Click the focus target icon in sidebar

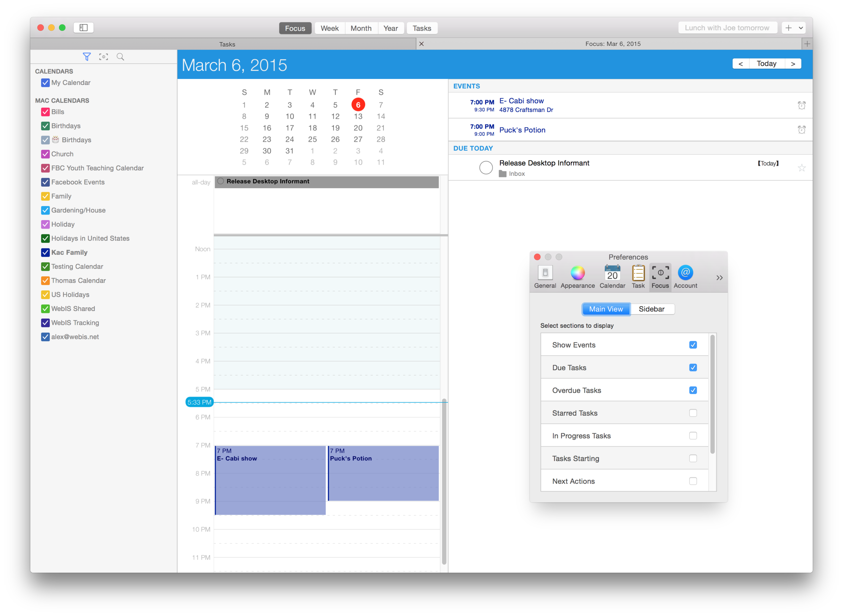pos(103,57)
